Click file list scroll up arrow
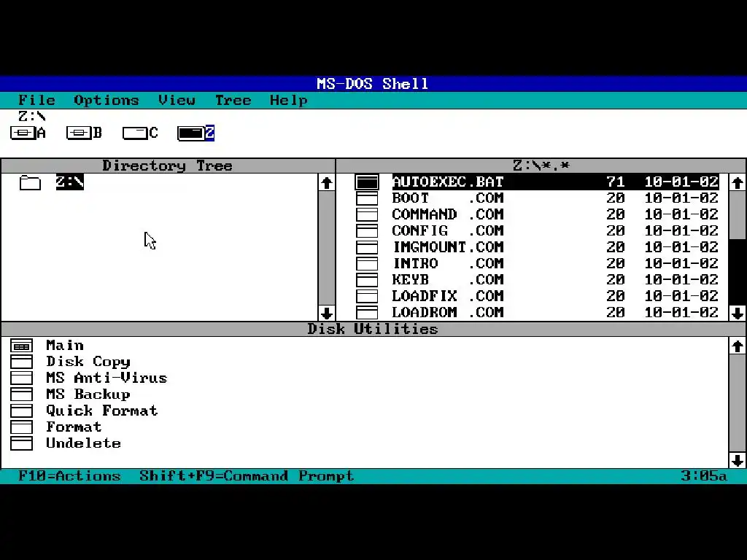The width and height of the screenshot is (747, 560). click(738, 183)
